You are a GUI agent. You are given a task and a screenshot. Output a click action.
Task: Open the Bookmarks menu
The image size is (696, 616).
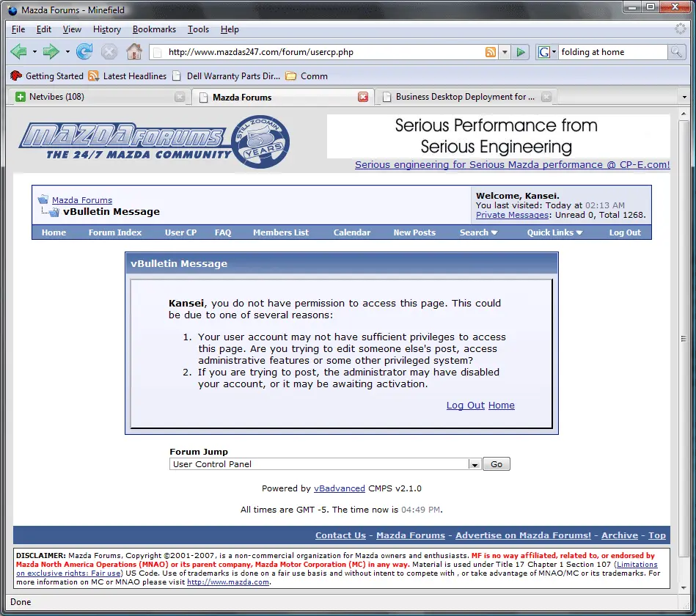coord(154,29)
